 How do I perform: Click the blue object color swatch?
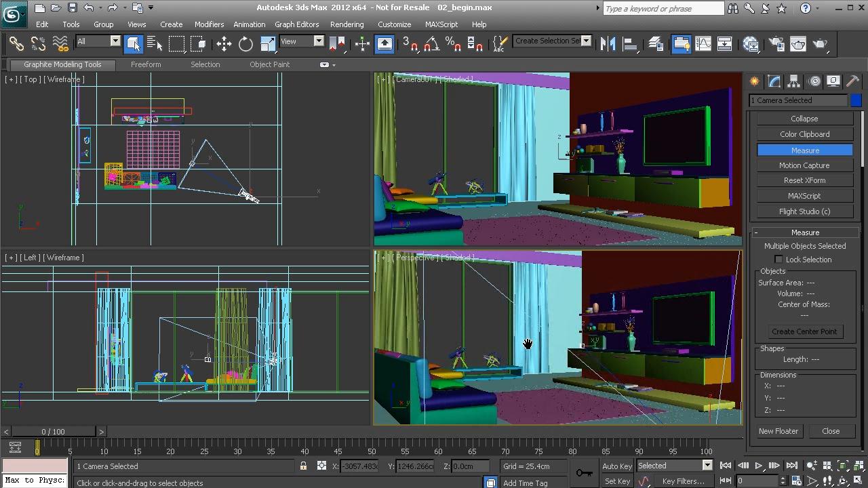tap(856, 100)
